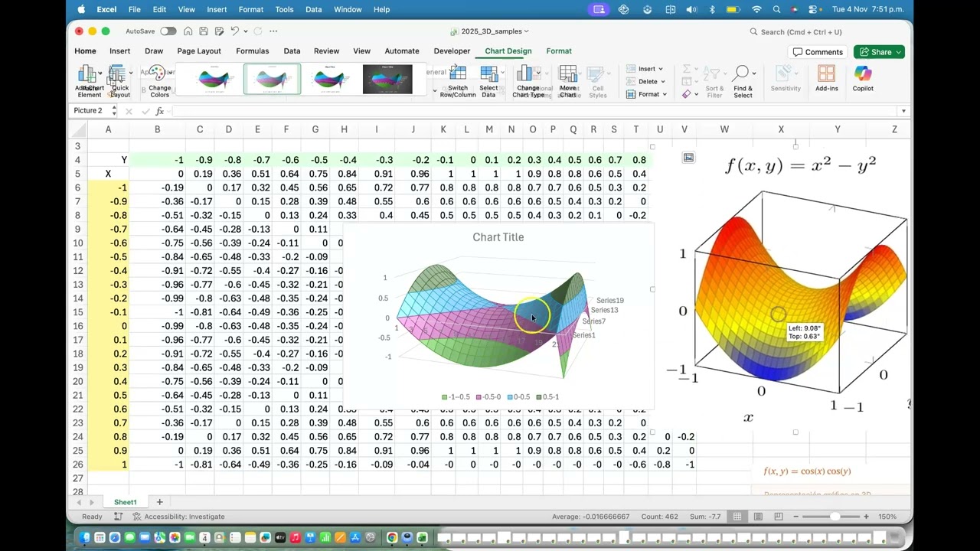The height and width of the screenshot is (551, 980).
Task: Expand the Undo history dropdown arrow
Action: tap(245, 31)
